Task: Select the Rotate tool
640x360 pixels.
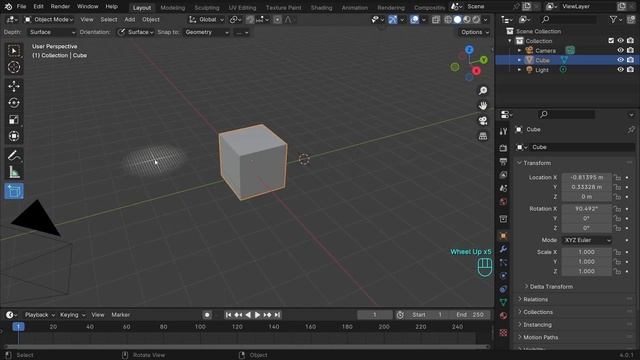Action: click(14, 103)
